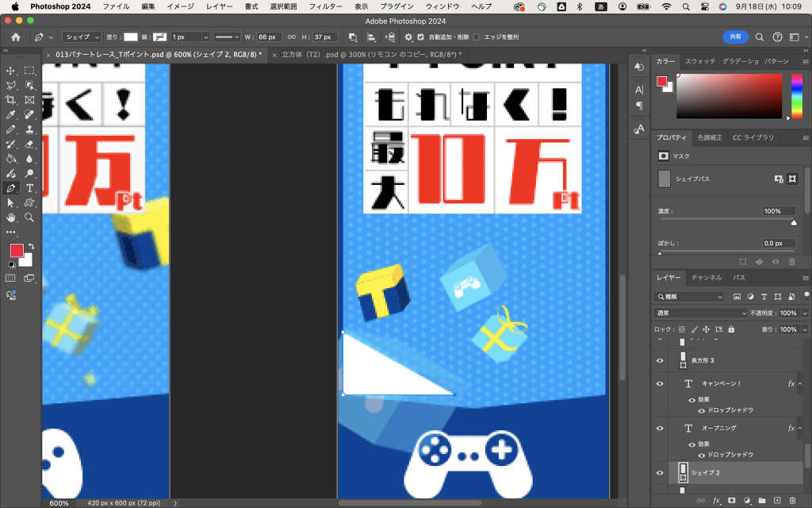The height and width of the screenshot is (508, 812).
Task: Switch to the チャンネル tab
Action: [x=706, y=278]
